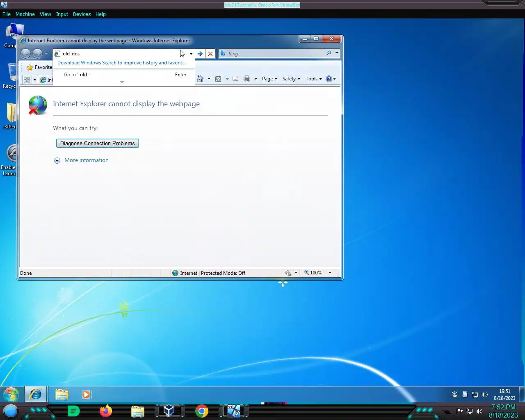Launch Firefox from the host dock
This screenshot has width=525, height=420.
[106, 411]
